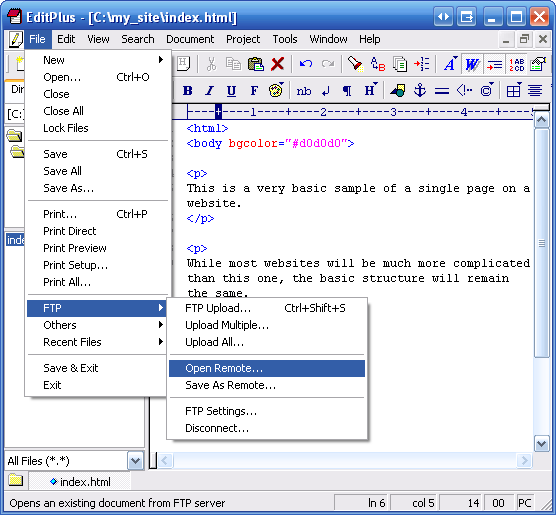The image size is (556, 515).
Task: Choose Upload All... entry
Action: click(x=267, y=342)
